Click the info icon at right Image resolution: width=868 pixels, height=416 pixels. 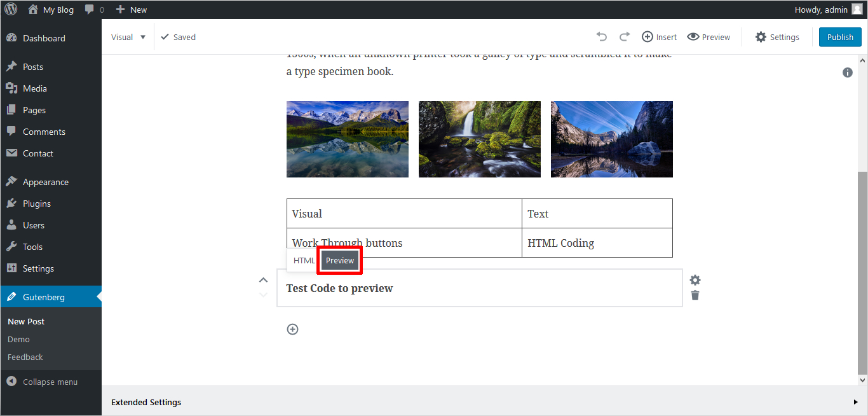coord(847,73)
